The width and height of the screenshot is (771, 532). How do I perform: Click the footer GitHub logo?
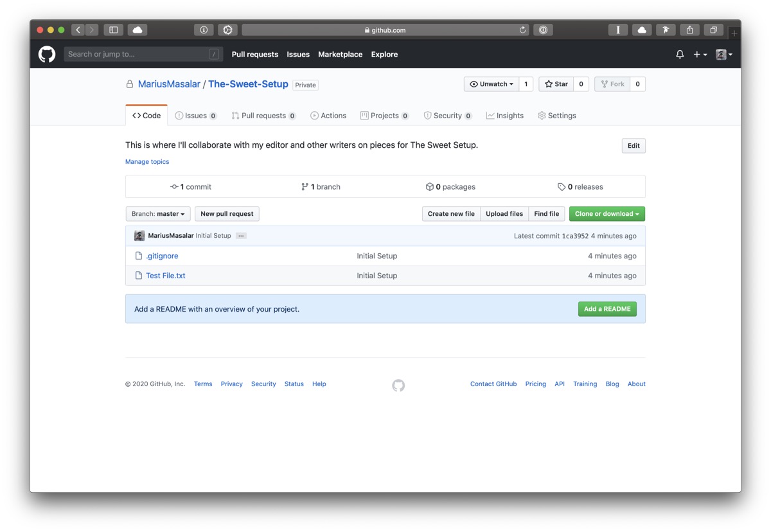coord(398,386)
